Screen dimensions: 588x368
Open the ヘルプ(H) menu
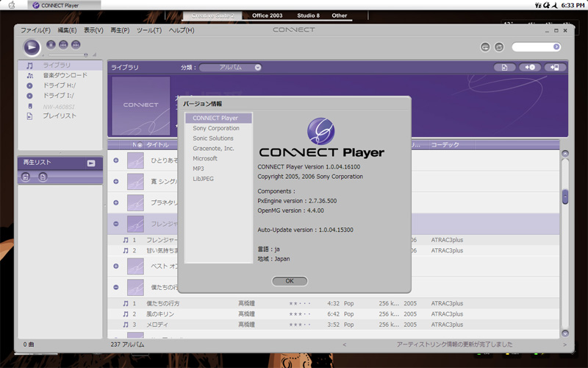[182, 30]
